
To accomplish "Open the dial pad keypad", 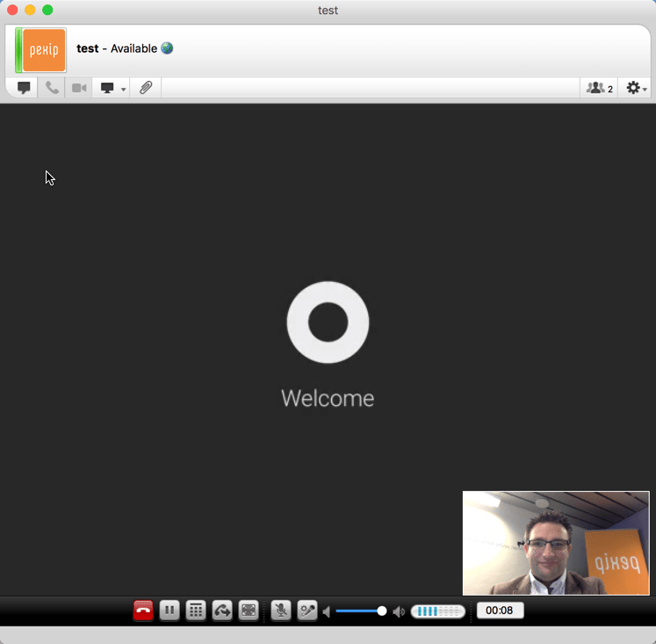I will click(x=196, y=611).
